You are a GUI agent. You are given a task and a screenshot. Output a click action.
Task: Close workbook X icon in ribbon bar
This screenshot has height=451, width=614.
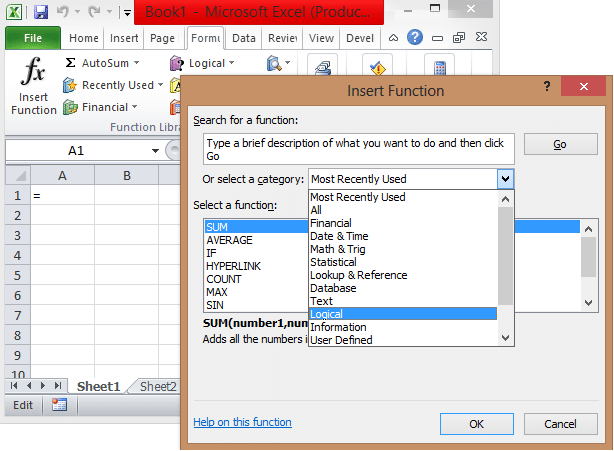tap(481, 37)
